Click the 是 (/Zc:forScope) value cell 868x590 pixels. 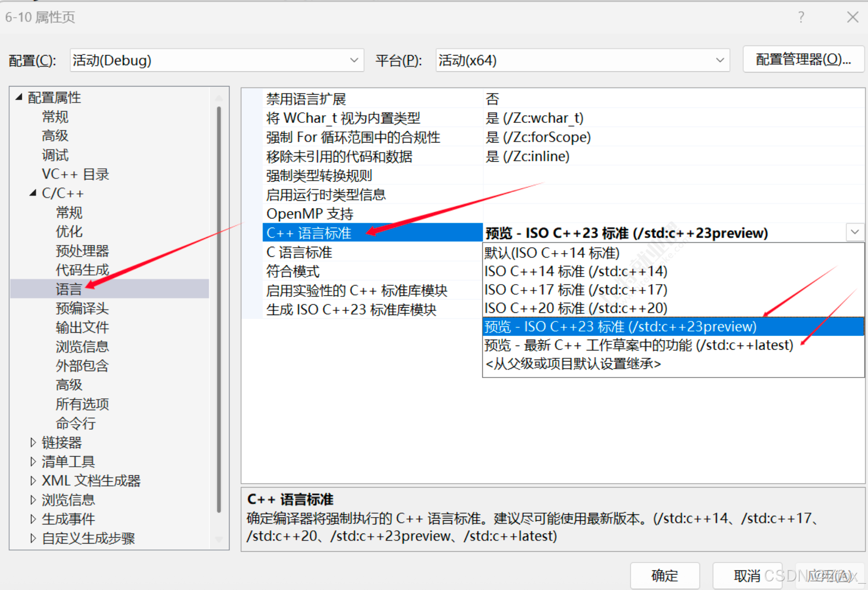point(674,137)
